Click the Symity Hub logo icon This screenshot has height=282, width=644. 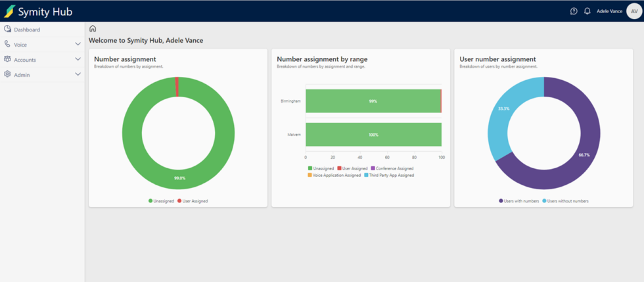pyautogui.click(x=9, y=12)
